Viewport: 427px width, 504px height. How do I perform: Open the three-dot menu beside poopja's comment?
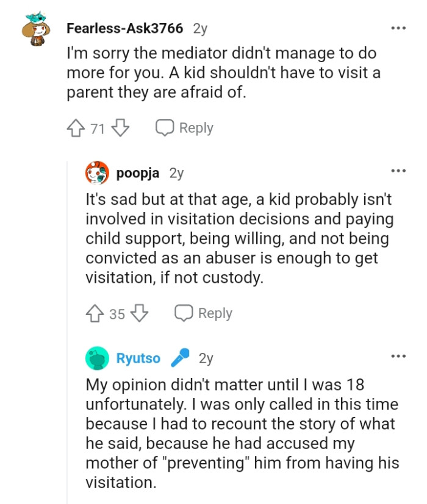pos(399,171)
